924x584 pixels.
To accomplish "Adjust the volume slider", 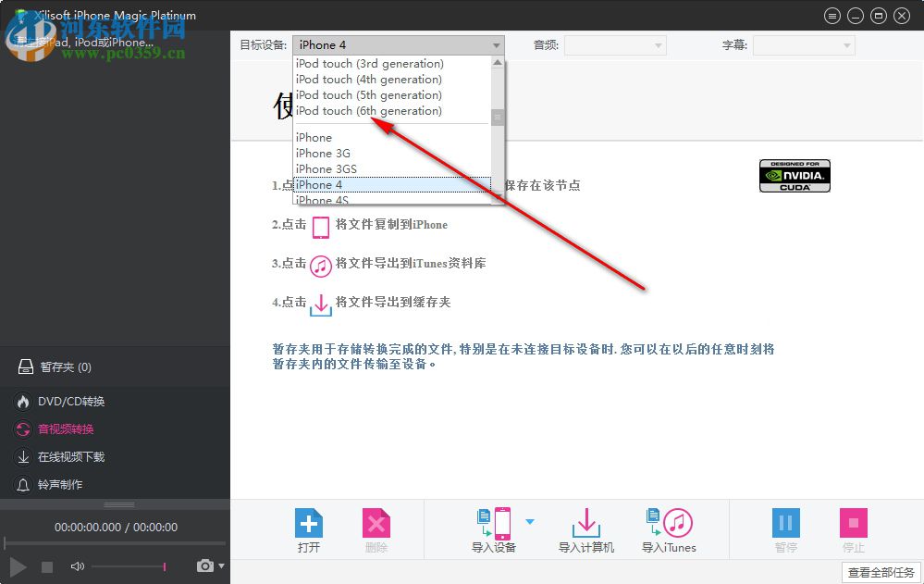I will pyautogui.click(x=162, y=565).
